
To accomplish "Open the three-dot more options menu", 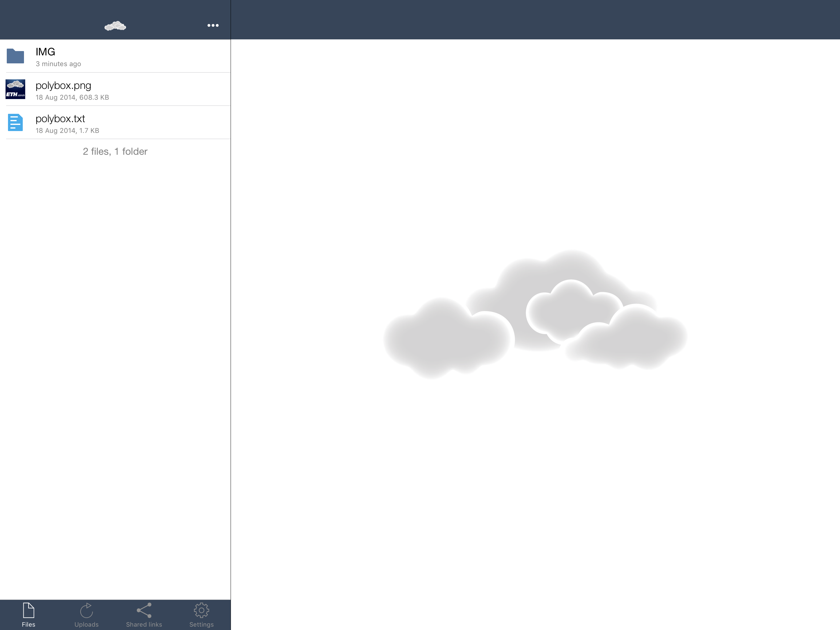I will click(213, 26).
